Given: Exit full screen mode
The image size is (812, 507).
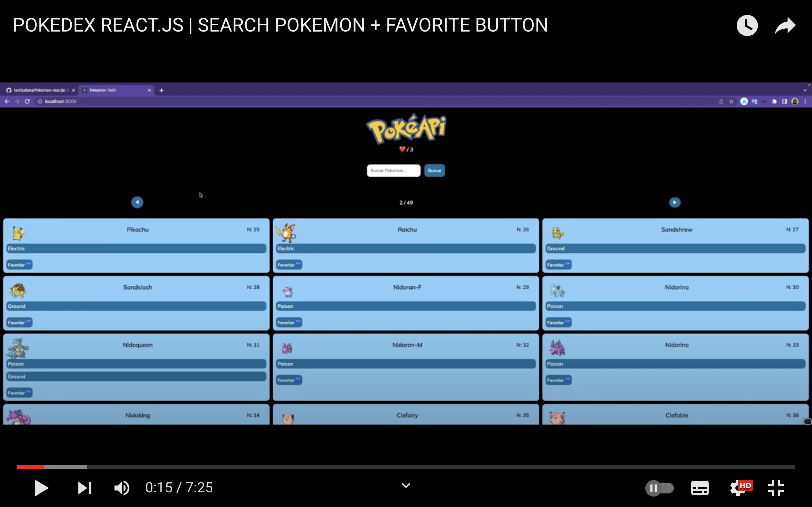Looking at the screenshot, I should pyautogui.click(x=776, y=488).
